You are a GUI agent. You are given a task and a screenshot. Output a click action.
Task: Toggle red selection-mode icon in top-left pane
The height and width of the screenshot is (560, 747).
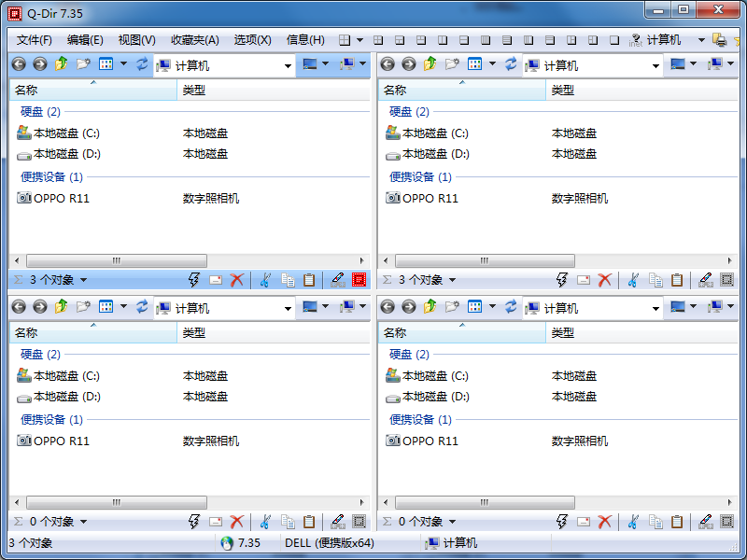tap(359, 280)
